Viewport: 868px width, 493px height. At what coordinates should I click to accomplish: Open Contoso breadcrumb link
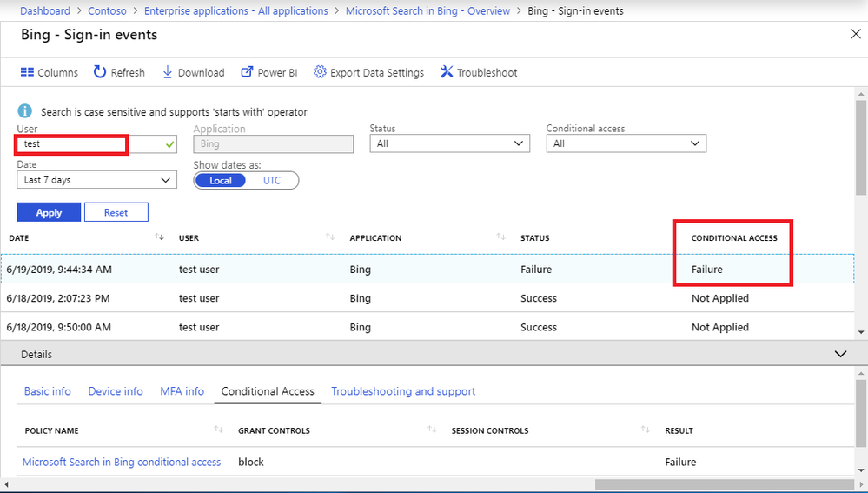pos(108,10)
